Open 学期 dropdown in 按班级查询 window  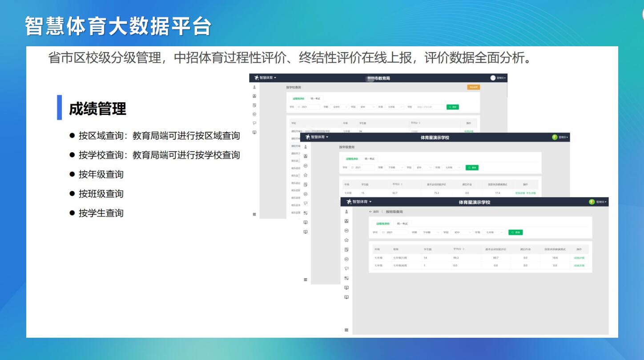(431, 232)
